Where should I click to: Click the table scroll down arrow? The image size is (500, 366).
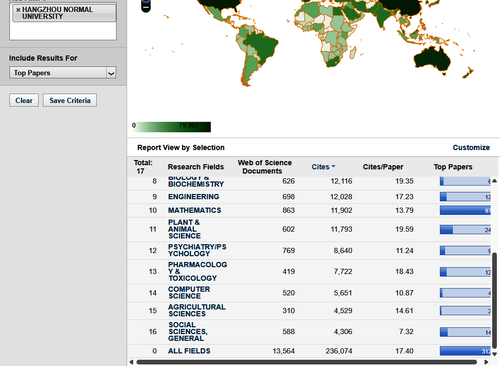pyautogui.click(x=495, y=354)
